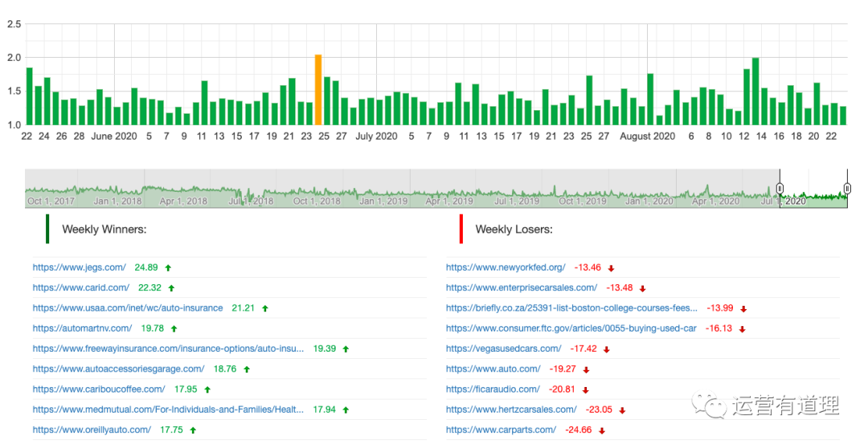Image resolution: width=868 pixels, height=444 pixels.
Task: Click the tall green bar on August 13
Action: (x=755, y=92)
